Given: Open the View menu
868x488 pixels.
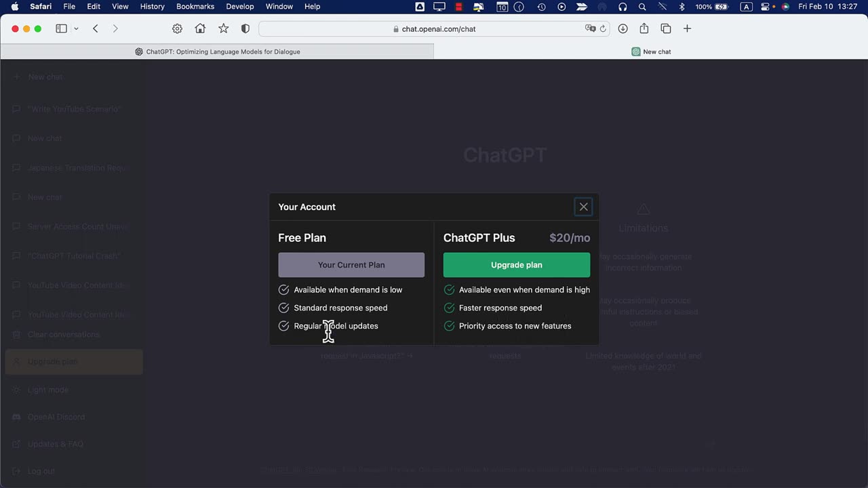Looking at the screenshot, I should coord(120,6).
